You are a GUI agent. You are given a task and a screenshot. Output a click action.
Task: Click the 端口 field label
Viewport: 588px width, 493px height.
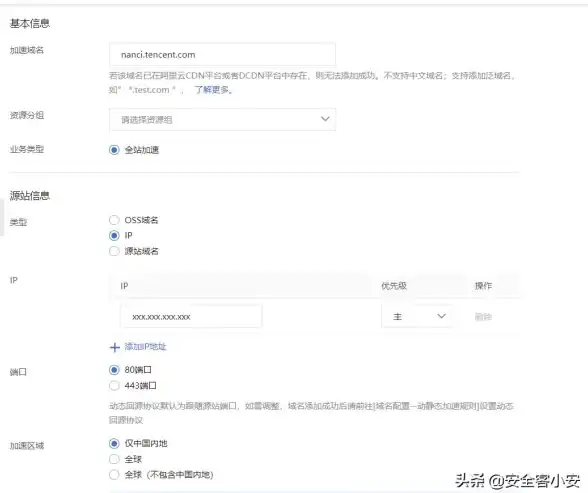18,372
